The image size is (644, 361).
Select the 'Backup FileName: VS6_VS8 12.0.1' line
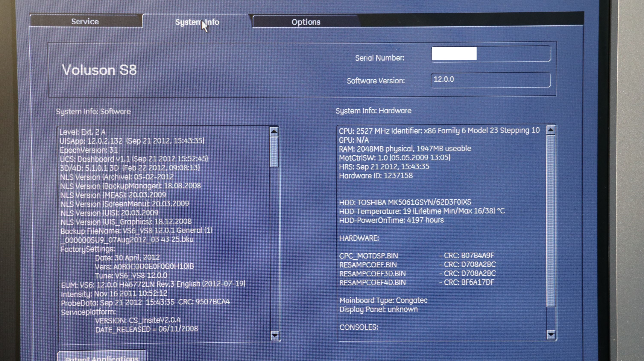tap(137, 230)
